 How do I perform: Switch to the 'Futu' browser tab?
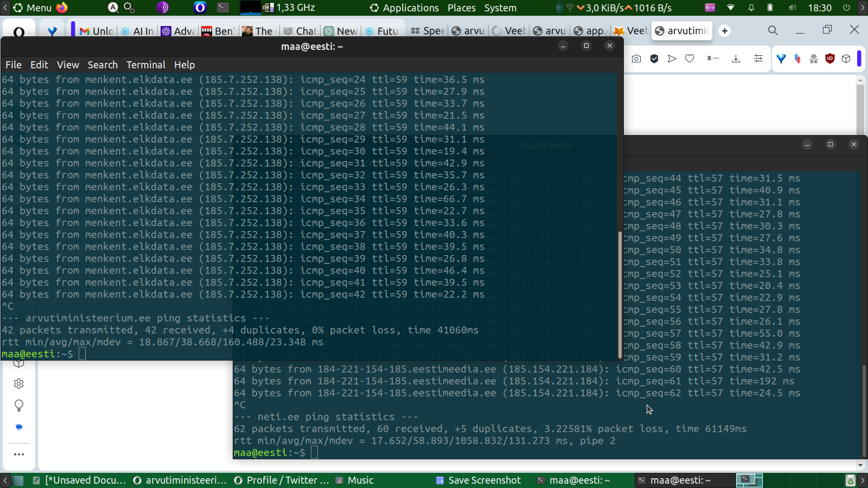coord(382,31)
